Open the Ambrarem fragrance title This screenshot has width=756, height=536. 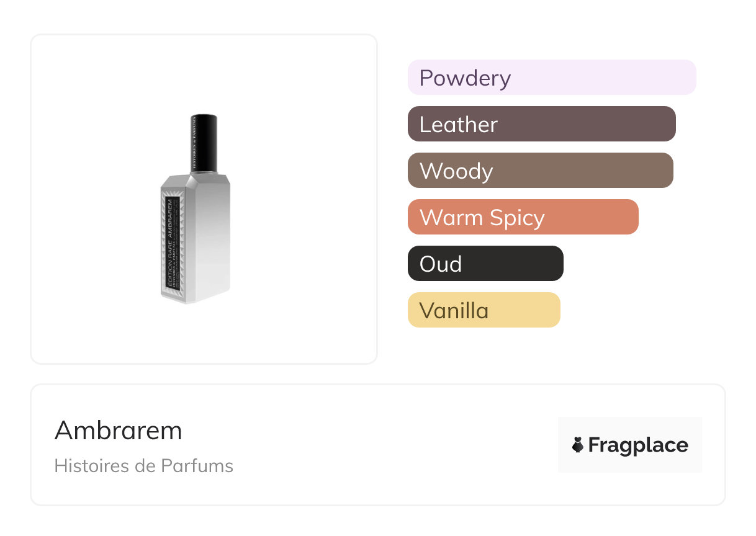pos(119,431)
